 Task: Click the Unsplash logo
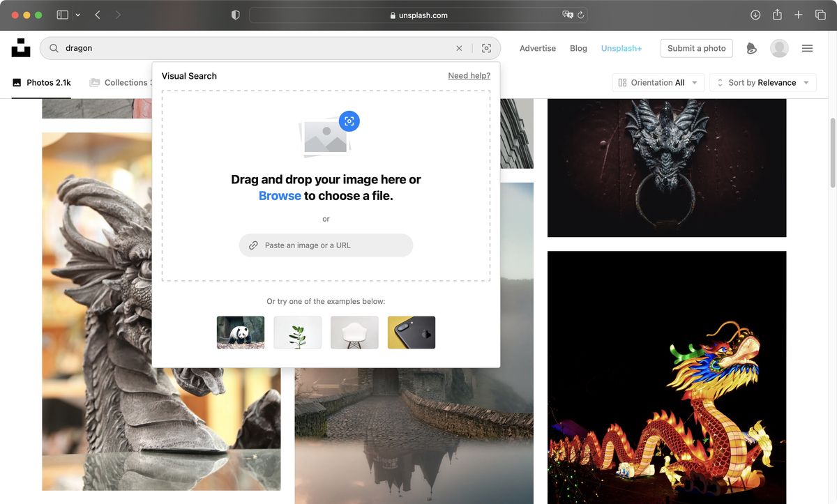(x=21, y=47)
